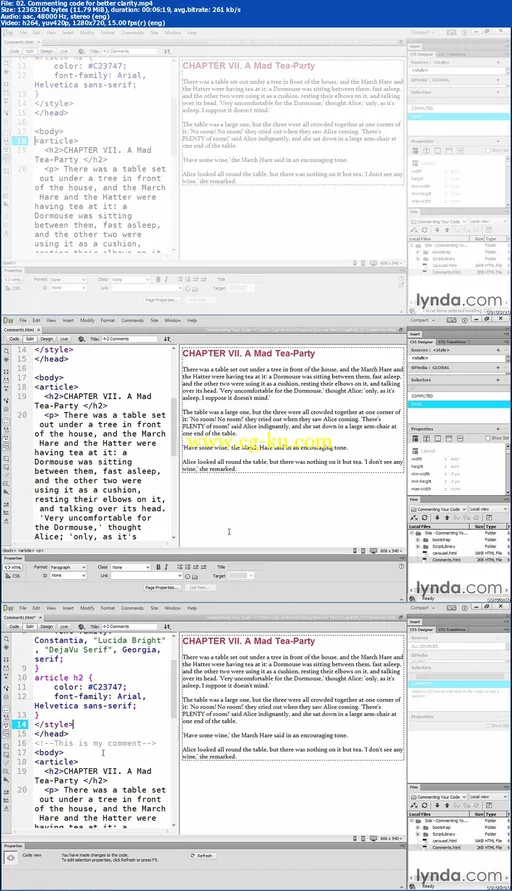Viewport: 512px width, 891px height.
Task: Click Browse for File folder icon, middle frame
Action: click(194, 576)
